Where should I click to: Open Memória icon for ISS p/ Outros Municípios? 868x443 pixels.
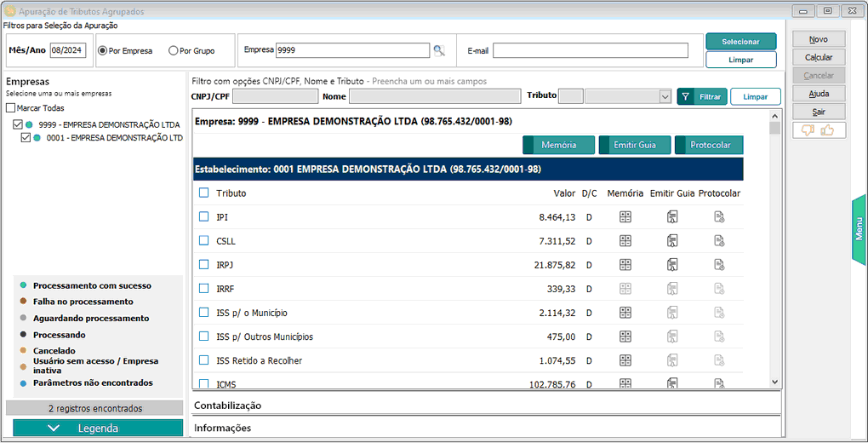tap(625, 336)
